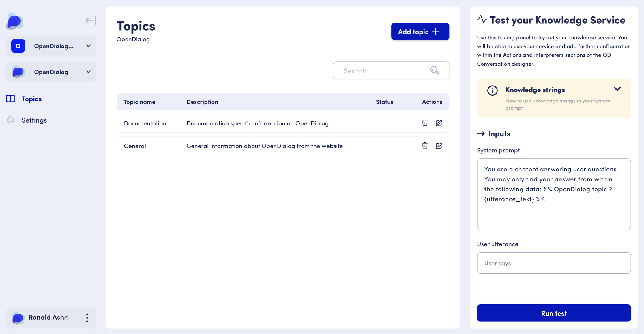Open Settings in sidebar

click(34, 120)
